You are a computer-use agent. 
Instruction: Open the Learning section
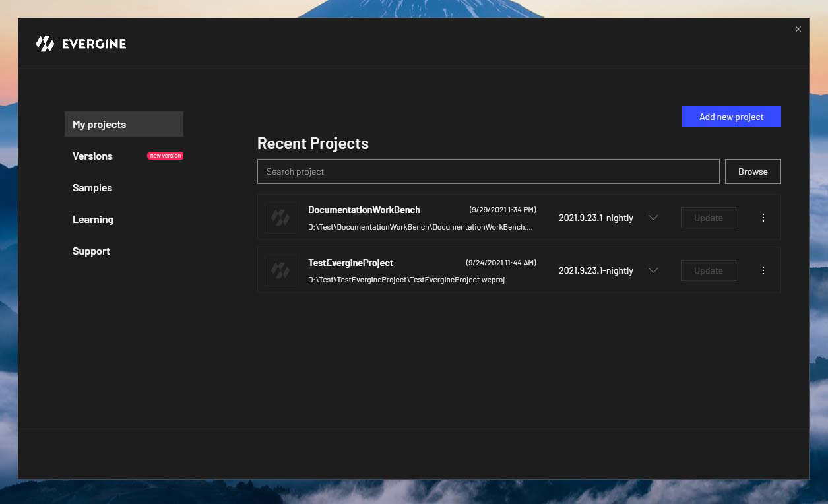click(x=93, y=220)
